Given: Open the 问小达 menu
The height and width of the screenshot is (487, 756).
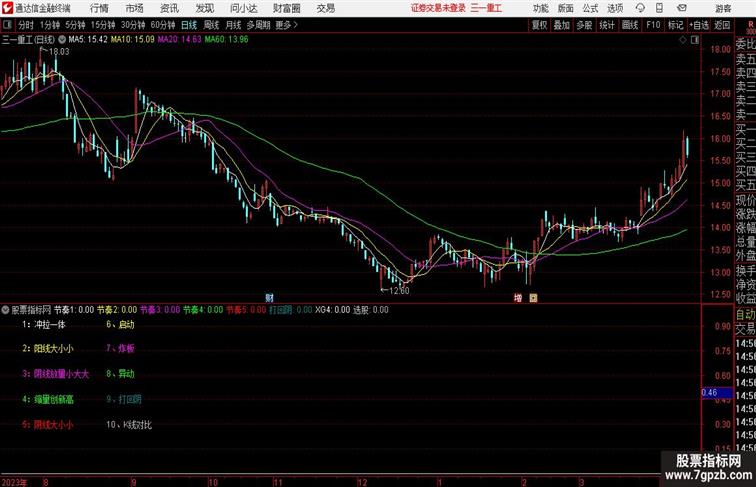Looking at the screenshot, I should point(244,8).
